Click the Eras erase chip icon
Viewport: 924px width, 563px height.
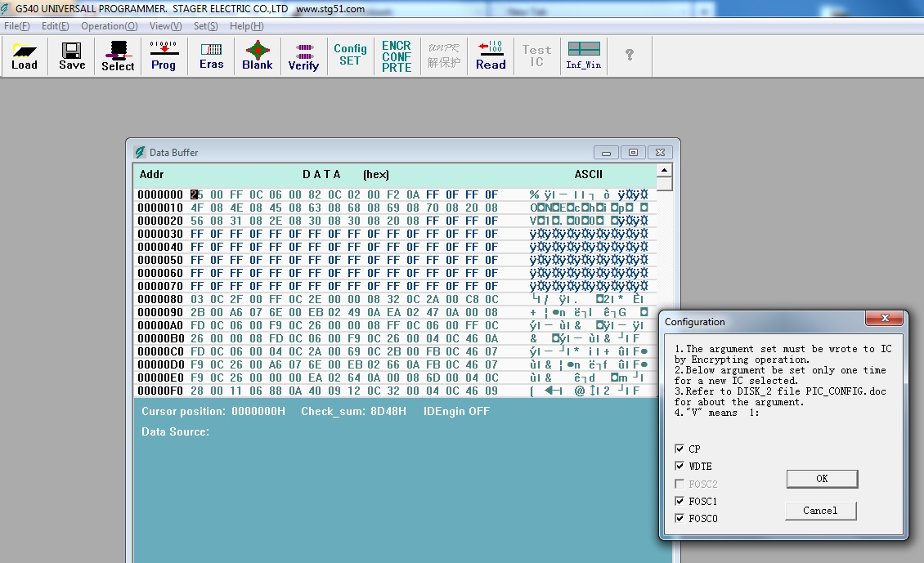(x=211, y=56)
